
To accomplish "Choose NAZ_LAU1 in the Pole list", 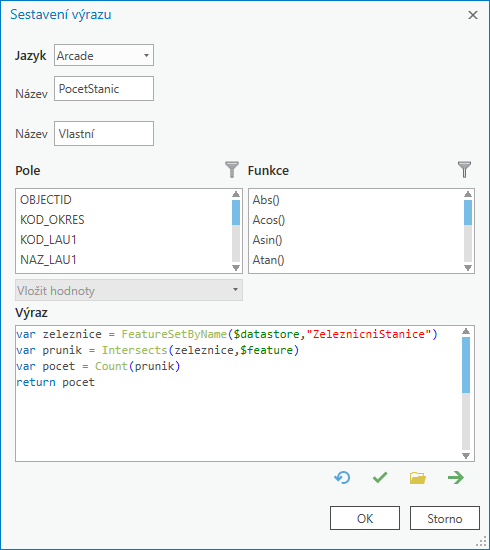I will click(48, 260).
